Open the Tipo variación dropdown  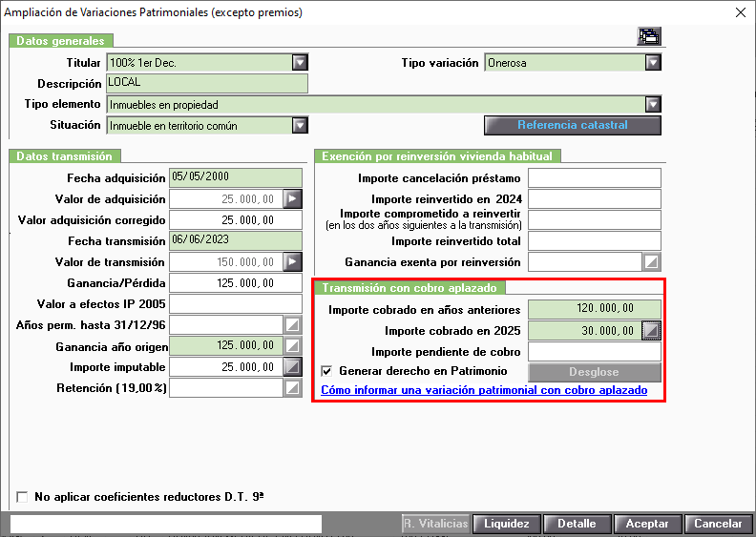(653, 63)
